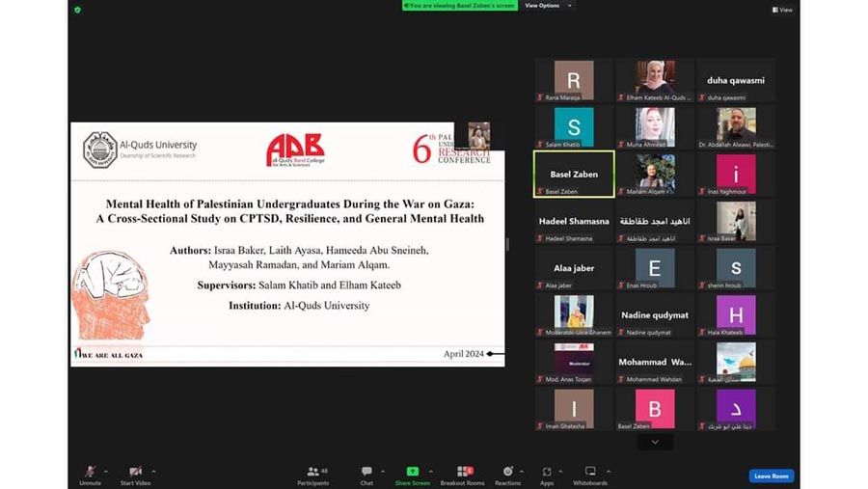
Task: Open Whiteboards
Action: pyautogui.click(x=590, y=474)
